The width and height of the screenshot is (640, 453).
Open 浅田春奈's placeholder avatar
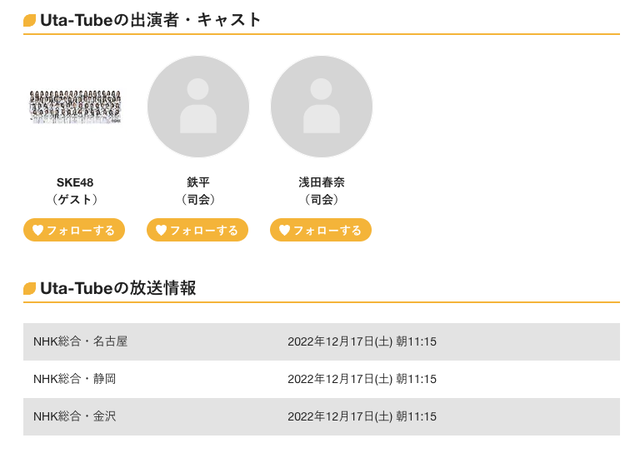click(322, 107)
